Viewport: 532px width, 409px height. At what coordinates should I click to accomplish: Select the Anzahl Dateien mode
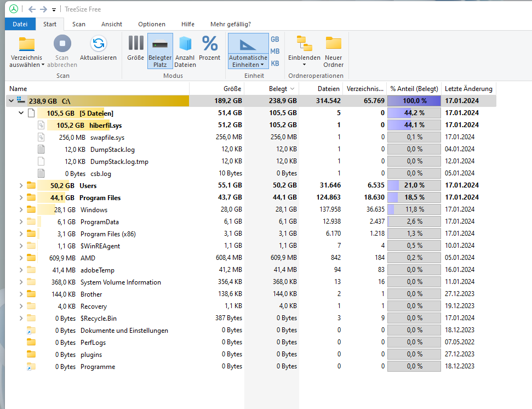(x=185, y=51)
